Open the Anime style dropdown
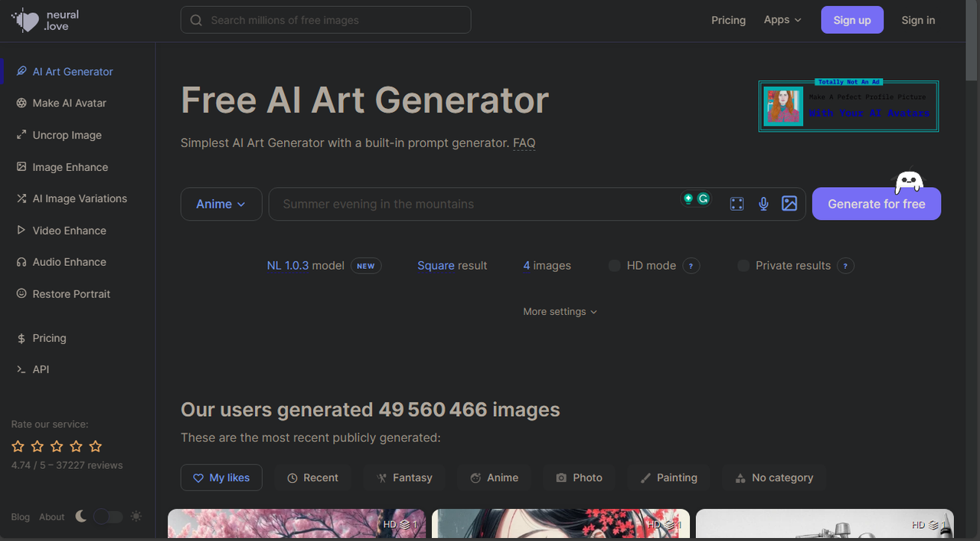This screenshot has width=980, height=541. (x=221, y=204)
